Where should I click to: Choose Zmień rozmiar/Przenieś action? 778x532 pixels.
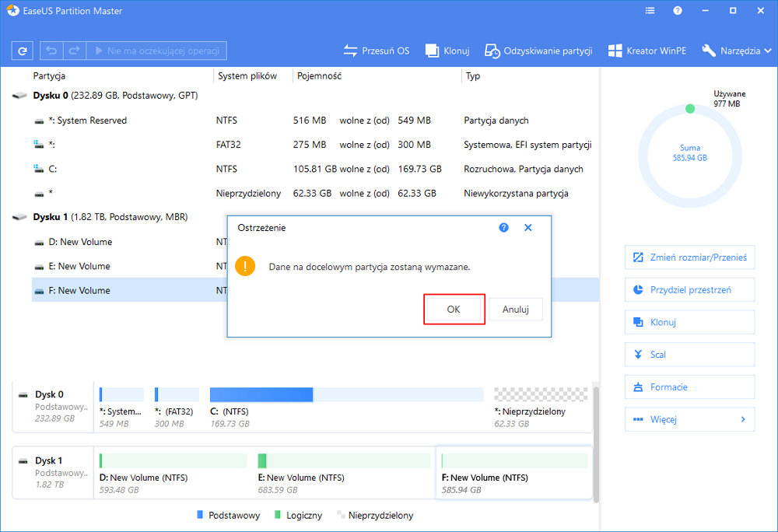(689, 257)
